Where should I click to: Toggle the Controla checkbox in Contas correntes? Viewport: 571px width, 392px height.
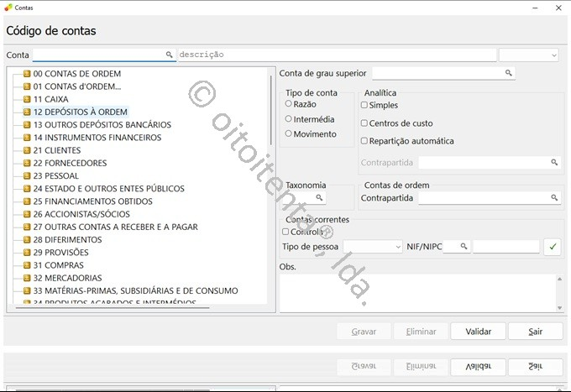click(x=285, y=232)
